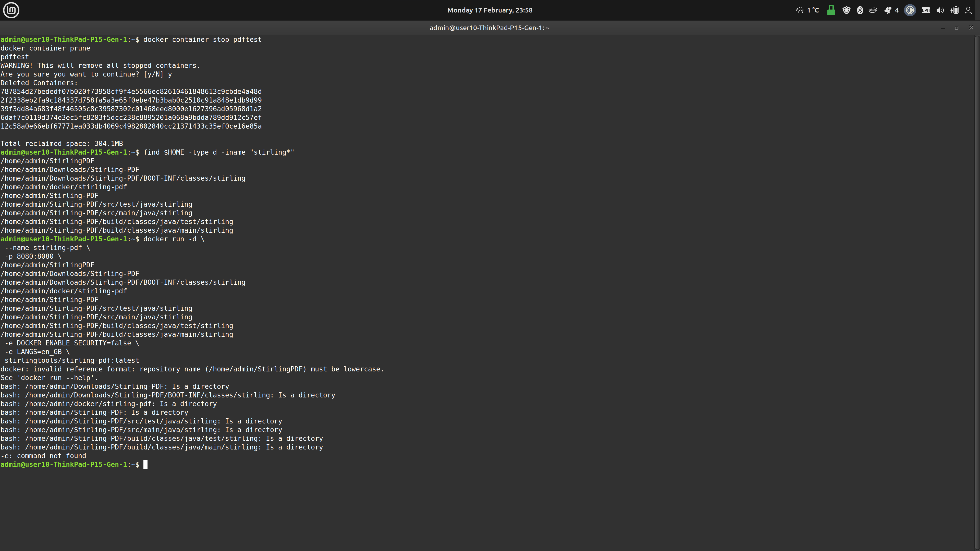Open the Linux Mint menu
The height and width of the screenshot is (551, 980).
(x=11, y=10)
